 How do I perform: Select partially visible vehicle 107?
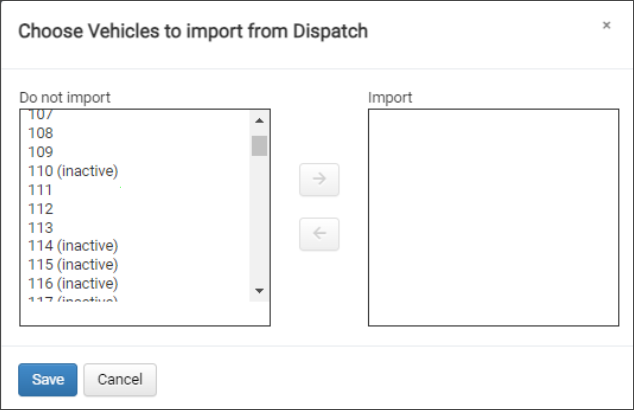pos(41,116)
